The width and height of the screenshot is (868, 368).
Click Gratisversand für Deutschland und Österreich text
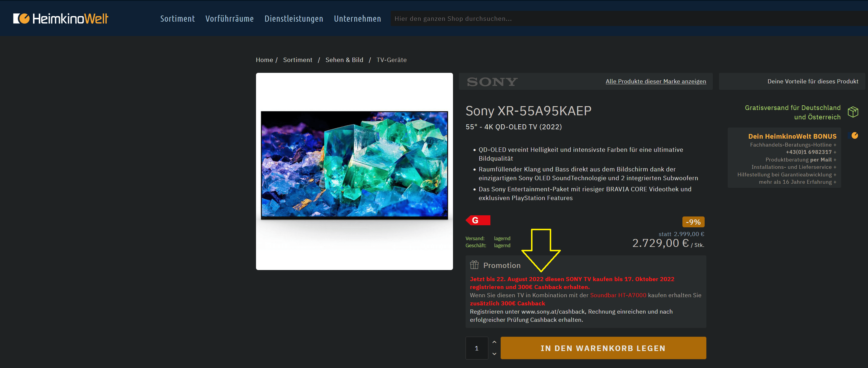pos(793,112)
